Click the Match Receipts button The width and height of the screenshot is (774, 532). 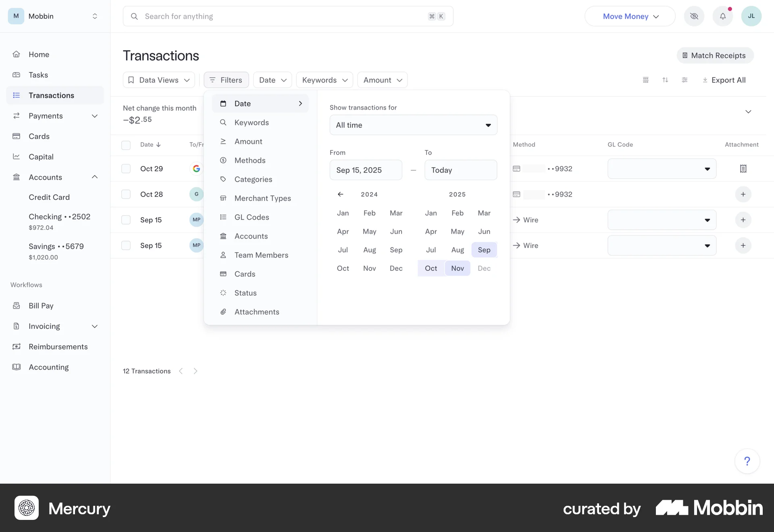coord(714,55)
